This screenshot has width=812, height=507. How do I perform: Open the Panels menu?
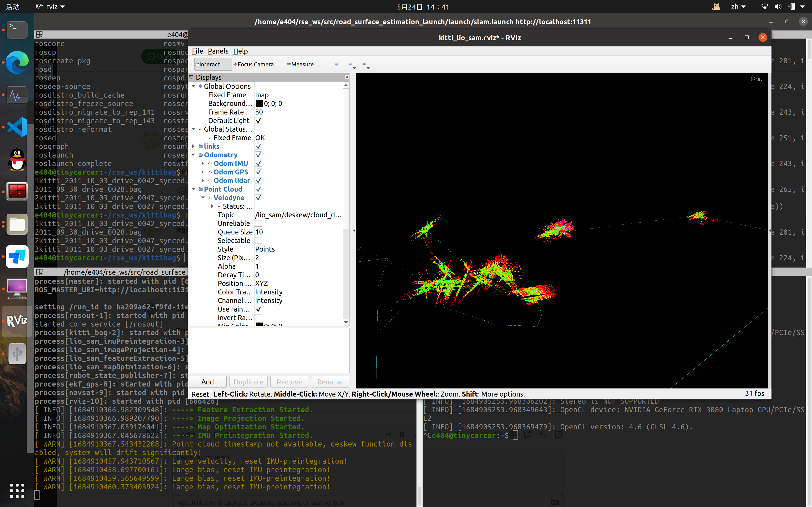pyautogui.click(x=218, y=51)
